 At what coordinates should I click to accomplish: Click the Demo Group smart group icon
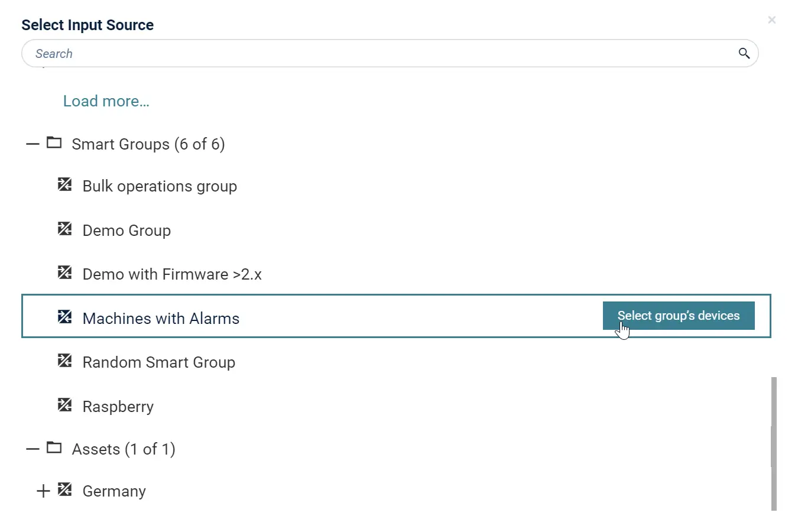[64, 229]
